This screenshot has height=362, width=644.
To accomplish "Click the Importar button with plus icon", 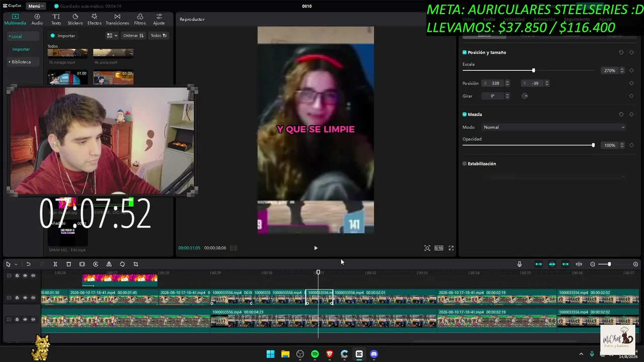I will coord(63,36).
